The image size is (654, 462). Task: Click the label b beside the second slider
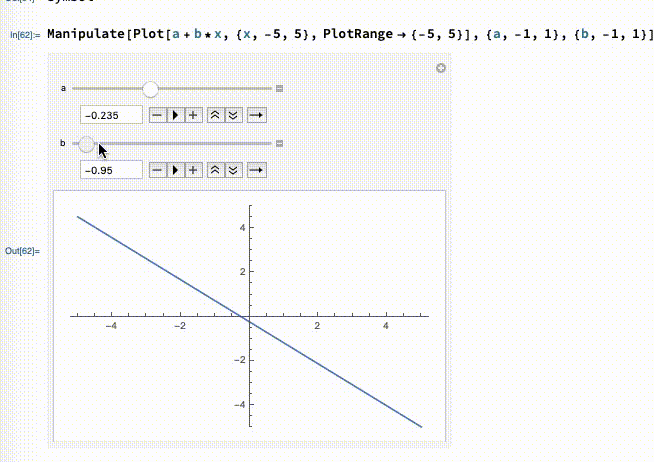(x=63, y=143)
